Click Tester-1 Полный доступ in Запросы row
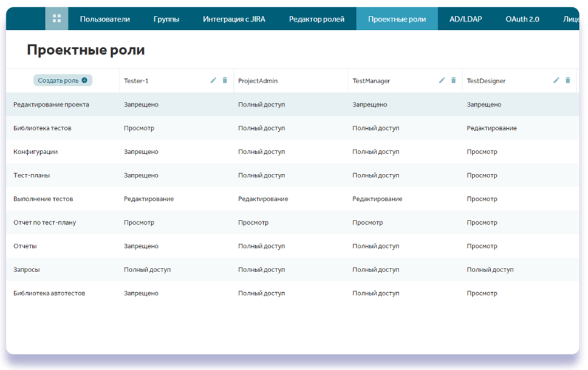The width and height of the screenshot is (588, 370). pyautogui.click(x=148, y=269)
